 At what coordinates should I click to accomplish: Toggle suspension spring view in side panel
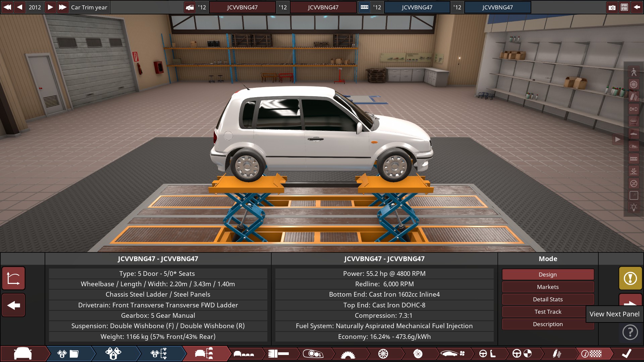coord(634,97)
